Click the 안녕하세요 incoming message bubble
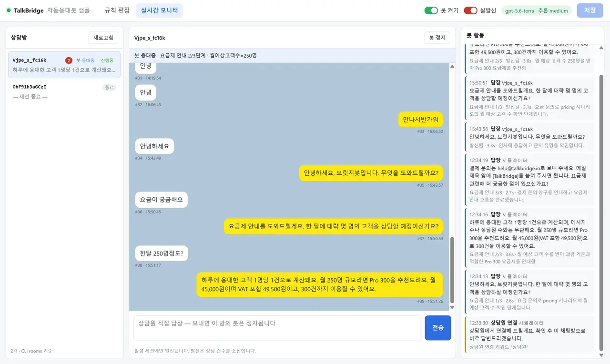This screenshot has width=610, height=364. [x=154, y=146]
